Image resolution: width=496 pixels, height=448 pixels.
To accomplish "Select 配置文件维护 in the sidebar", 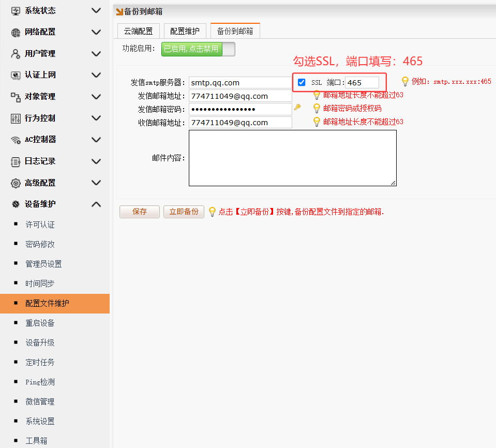I will (55, 304).
